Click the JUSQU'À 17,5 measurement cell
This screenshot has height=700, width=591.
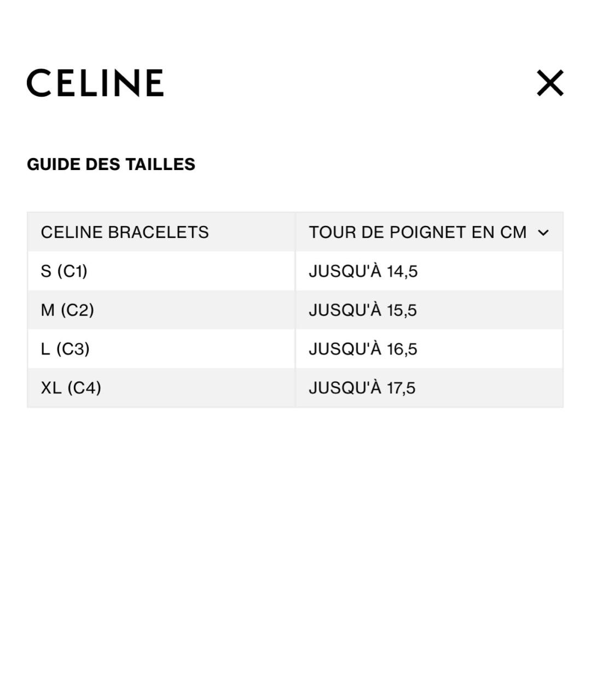362,388
